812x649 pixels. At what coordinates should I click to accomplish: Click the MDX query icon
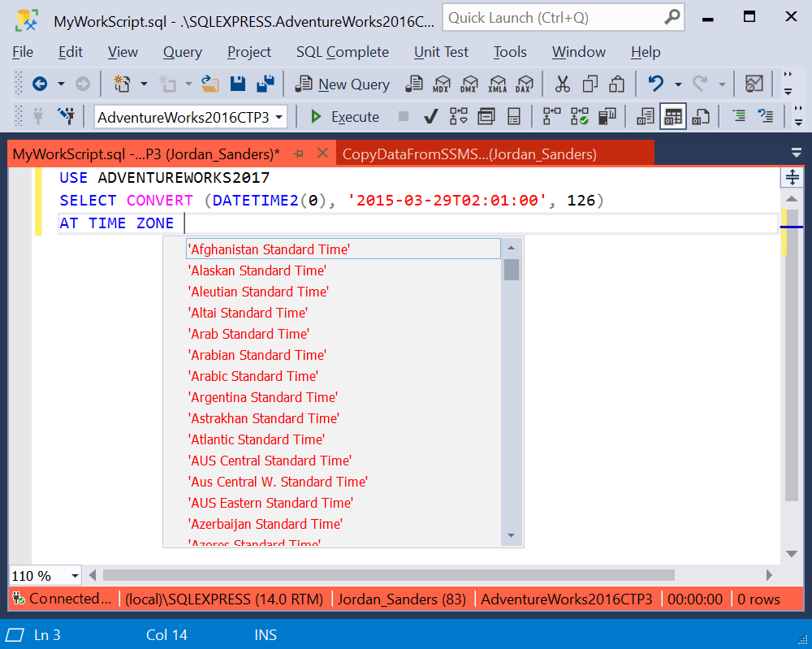441,84
